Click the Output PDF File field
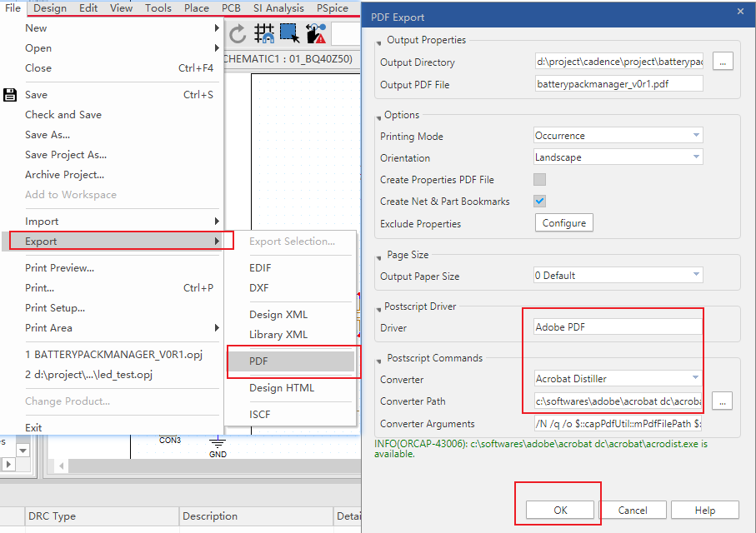The image size is (756, 533). click(x=618, y=84)
